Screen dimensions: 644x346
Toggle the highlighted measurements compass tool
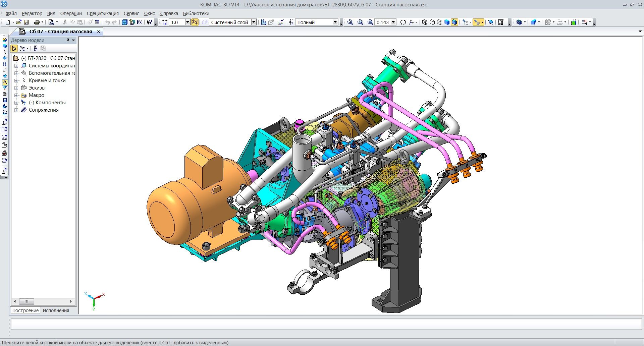[x=5, y=82]
